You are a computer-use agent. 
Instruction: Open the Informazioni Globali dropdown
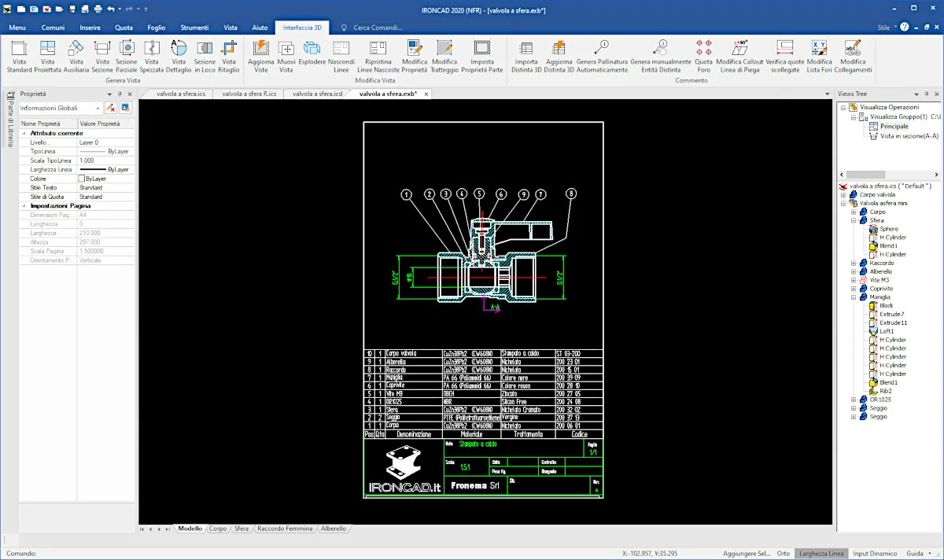pyautogui.click(x=98, y=108)
